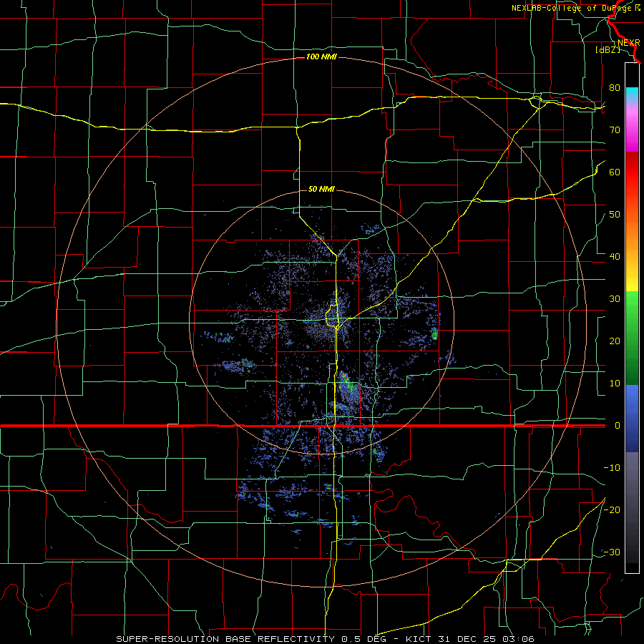Click the -30 value on the dBZ scale

pos(612,552)
